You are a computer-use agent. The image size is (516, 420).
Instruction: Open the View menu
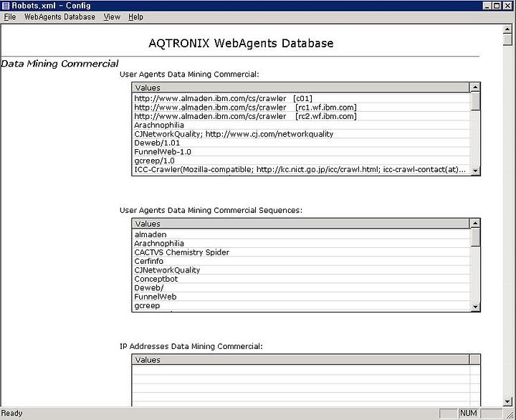[x=112, y=16]
